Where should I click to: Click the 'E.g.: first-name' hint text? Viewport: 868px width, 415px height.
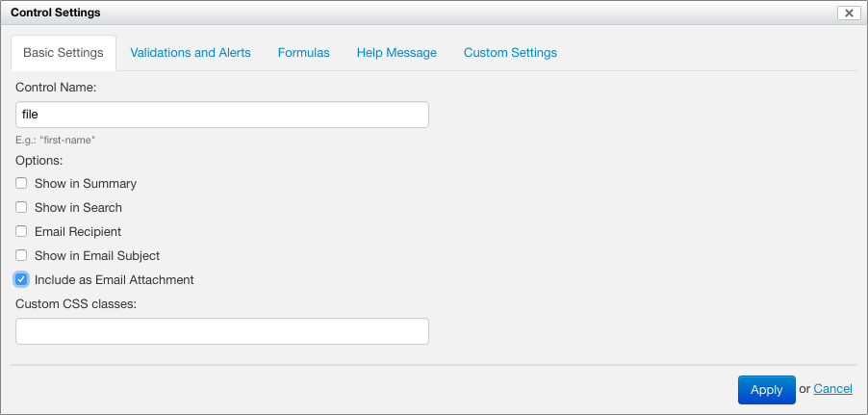[55, 140]
